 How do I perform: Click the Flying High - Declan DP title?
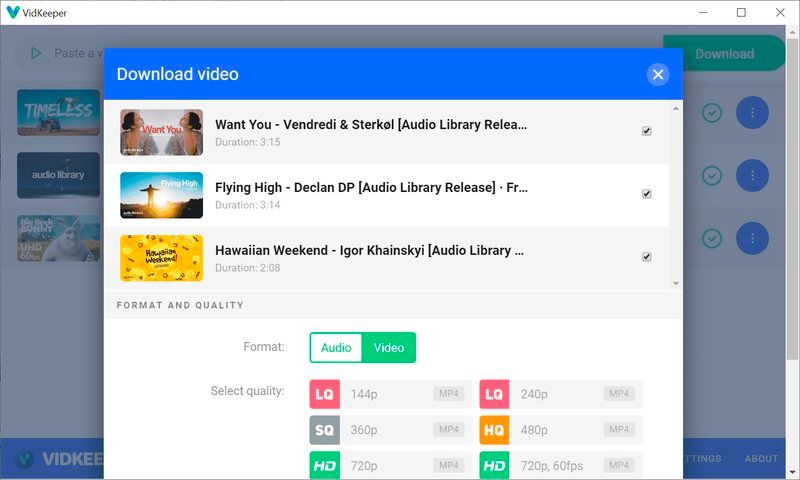point(371,187)
